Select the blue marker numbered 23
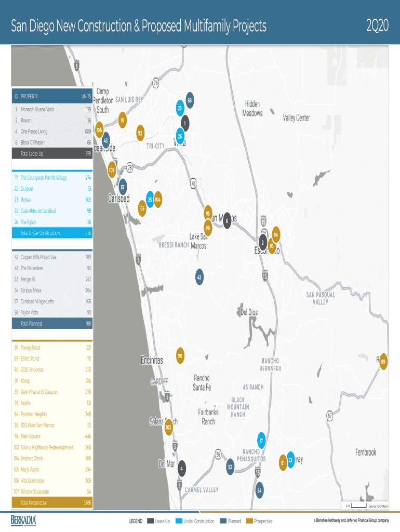The height and width of the screenshot is (532, 400). pyautogui.click(x=180, y=108)
